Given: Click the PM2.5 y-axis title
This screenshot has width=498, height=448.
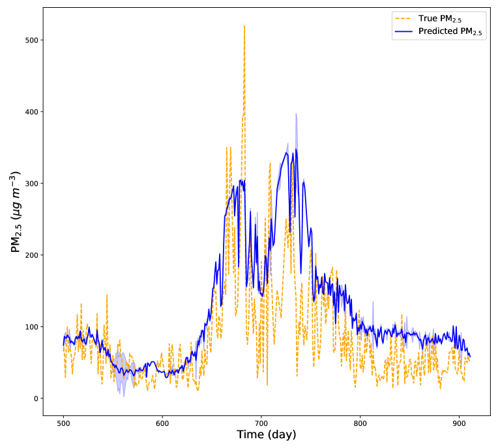Looking at the screenshot, I should [x=15, y=212].
